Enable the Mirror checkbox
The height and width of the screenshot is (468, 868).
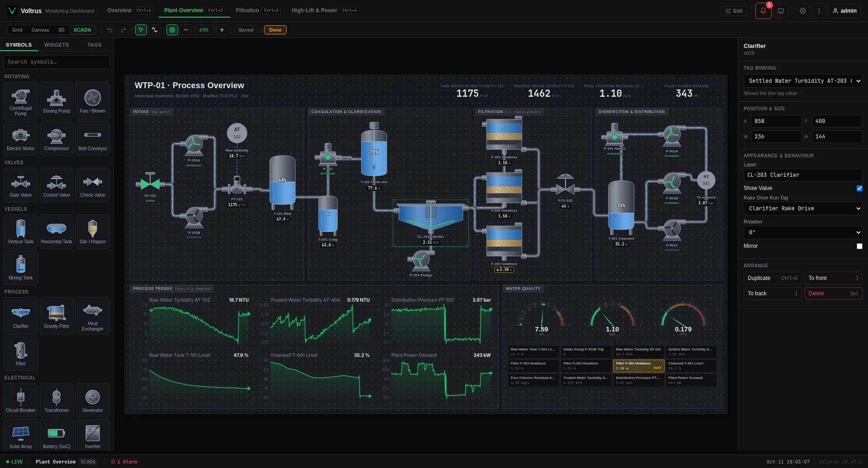[859, 246]
